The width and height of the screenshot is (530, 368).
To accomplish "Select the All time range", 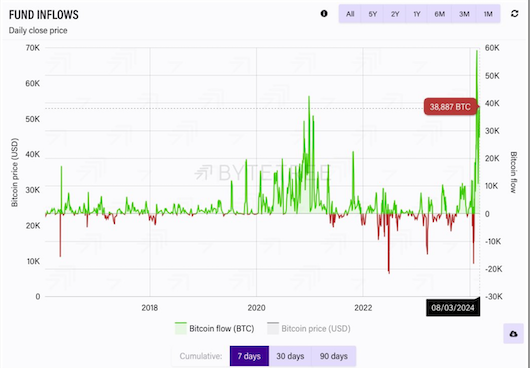I will coord(350,14).
